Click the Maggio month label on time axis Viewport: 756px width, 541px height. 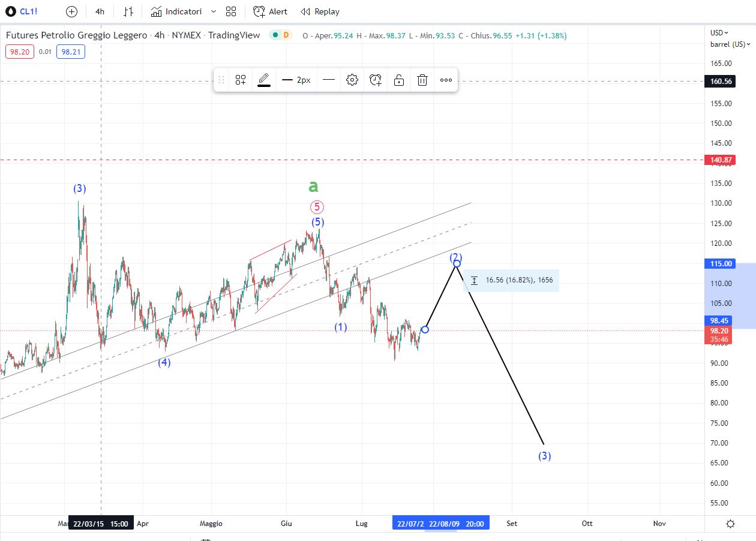point(211,524)
